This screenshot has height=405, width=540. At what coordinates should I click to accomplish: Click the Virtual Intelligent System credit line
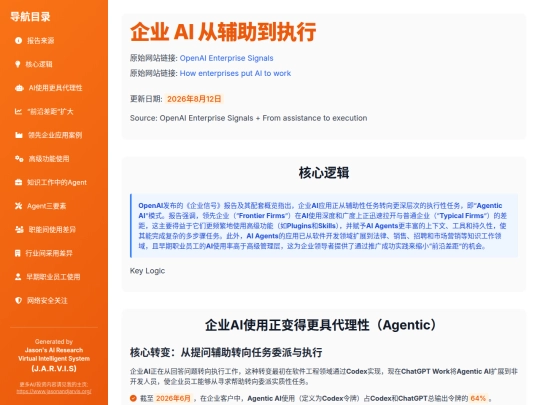point(54,359)
